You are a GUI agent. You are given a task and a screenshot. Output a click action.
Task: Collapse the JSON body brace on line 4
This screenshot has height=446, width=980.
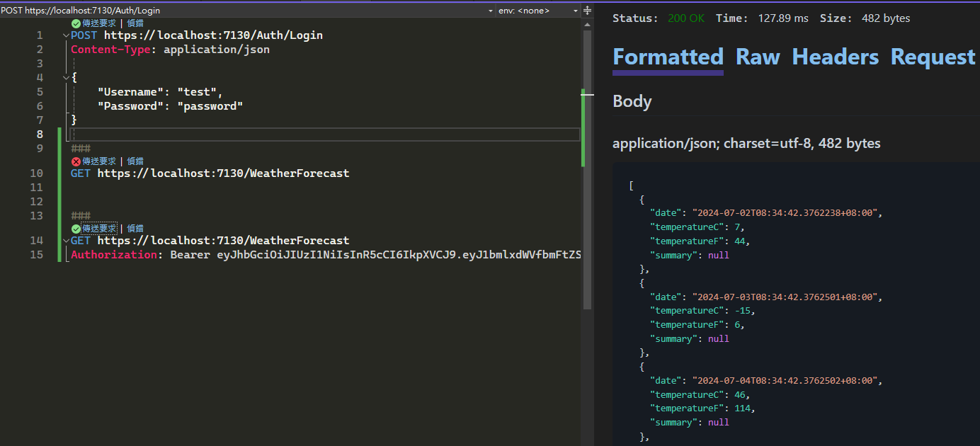point(66,78)
